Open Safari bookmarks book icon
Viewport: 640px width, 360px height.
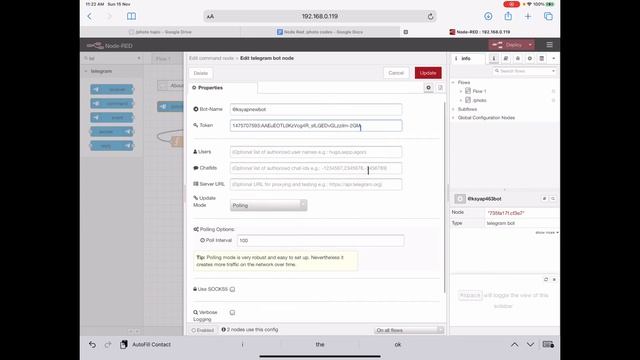(x=131, y=16)
